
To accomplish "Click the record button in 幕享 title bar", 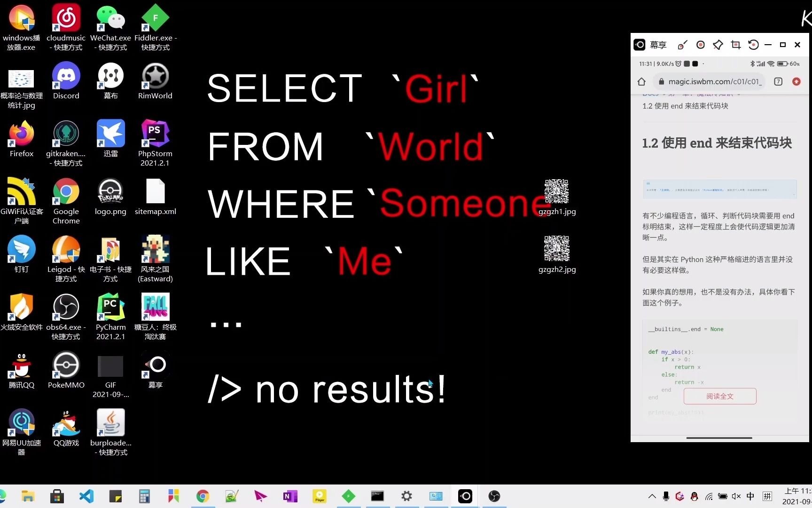I will coord(700,45).
